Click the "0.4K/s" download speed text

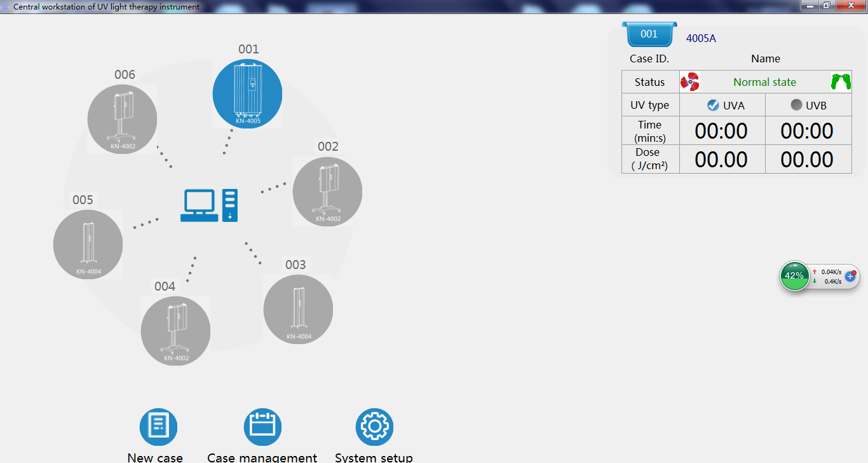coord(833,281)
